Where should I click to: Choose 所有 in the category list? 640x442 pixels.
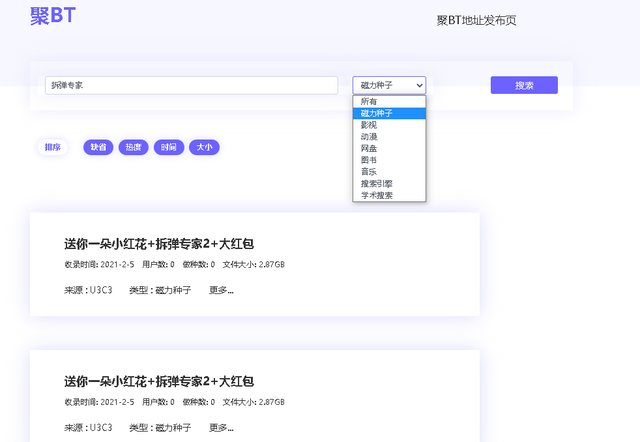[389, 101]
